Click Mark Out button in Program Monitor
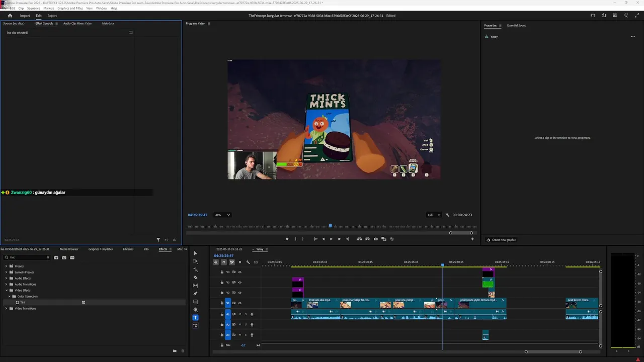This screenshot has width=644, height=362. 303,239
